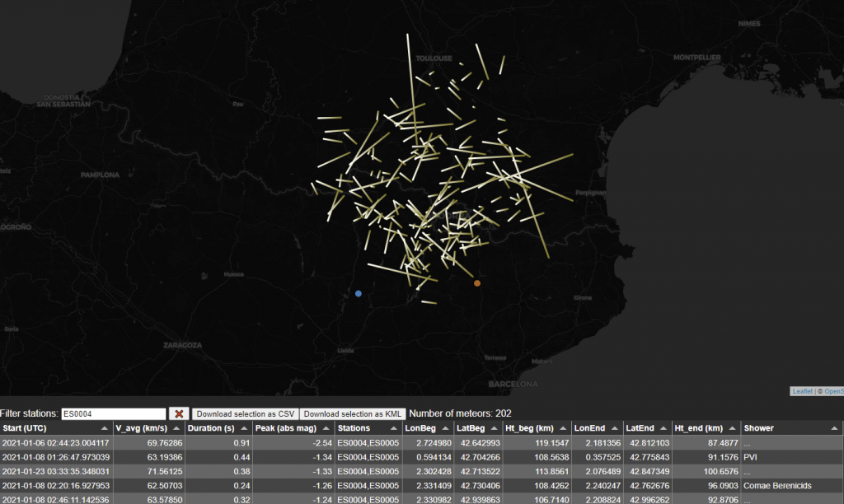Open the Leaflet attribution link
This screenshot has width=844, height=504.
tap(802, 391)
